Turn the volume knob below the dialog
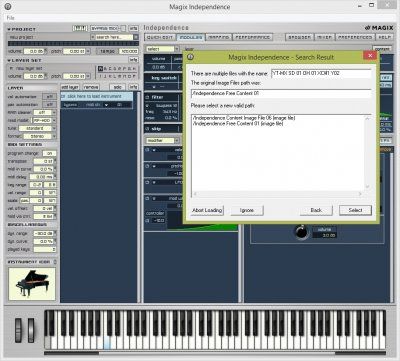This screenshot has height=361, width=400. point(301,232)
